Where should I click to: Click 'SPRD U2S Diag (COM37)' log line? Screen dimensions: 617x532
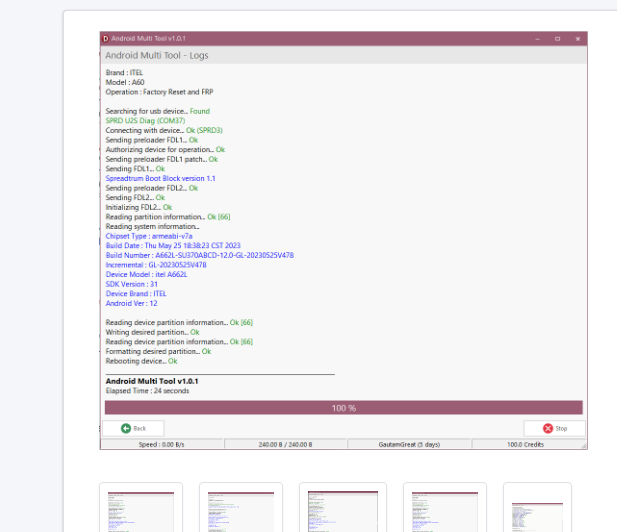(145, 120)
